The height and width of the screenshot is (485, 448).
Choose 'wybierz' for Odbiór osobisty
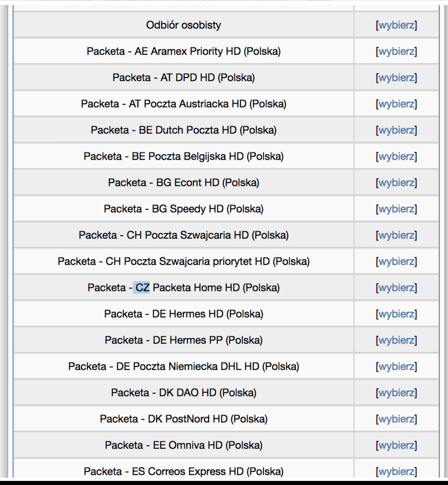[x=396, y=25]
